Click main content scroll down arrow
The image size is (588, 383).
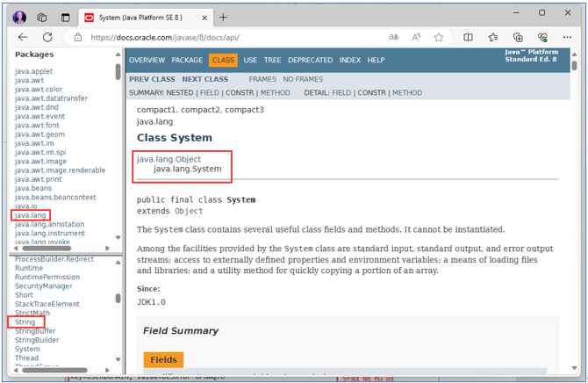pyautogui.click(x=575, y=368)
